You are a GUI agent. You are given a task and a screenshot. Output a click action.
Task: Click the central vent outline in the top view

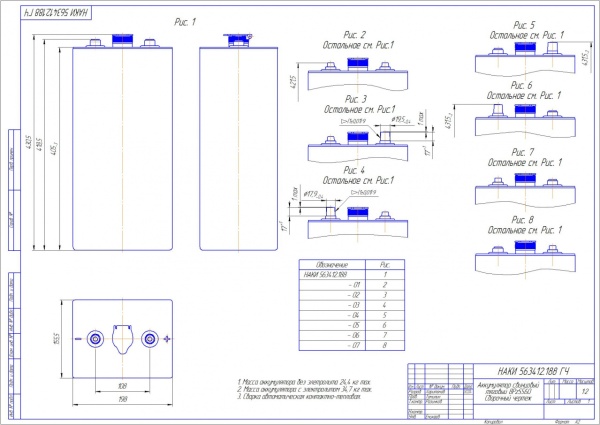tap(123, 338)
